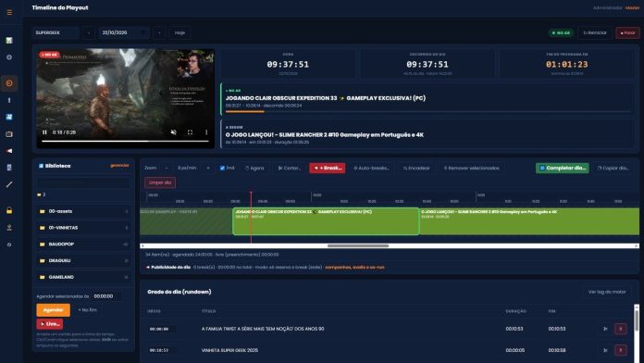This screenshot has width=644, height=363.
Task: Open the BAUDOPOP folder
Action: click(x=83, y=244)
